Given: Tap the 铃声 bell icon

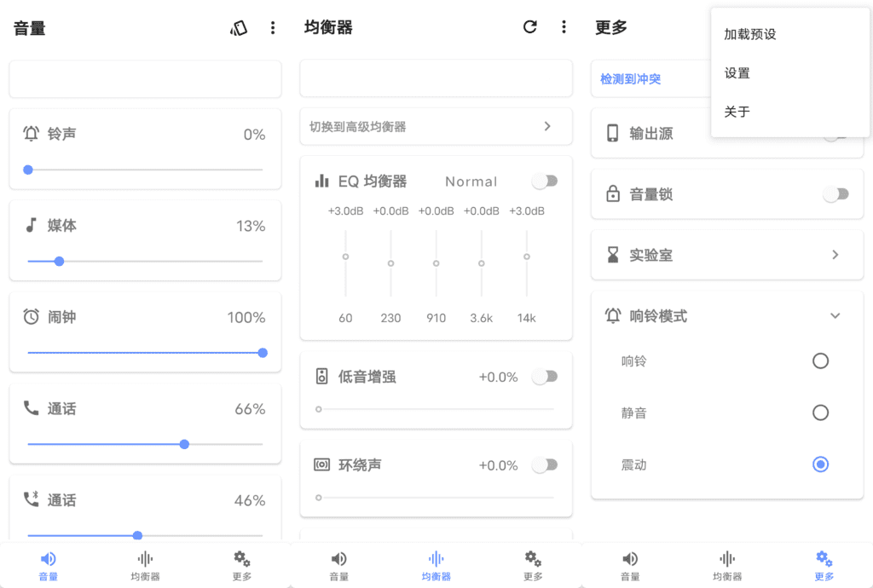Looking at the screenshot, I should pyautogui.click(x=32, y=134).
